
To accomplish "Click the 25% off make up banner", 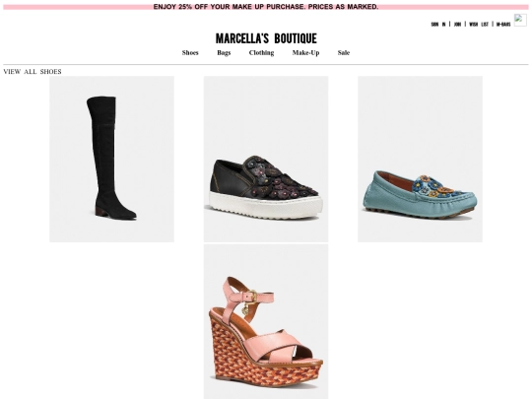I will [x=266, y=7].
